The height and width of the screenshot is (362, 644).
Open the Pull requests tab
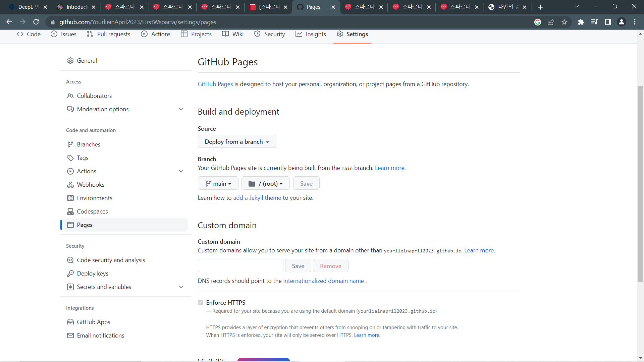click(109, 34)
